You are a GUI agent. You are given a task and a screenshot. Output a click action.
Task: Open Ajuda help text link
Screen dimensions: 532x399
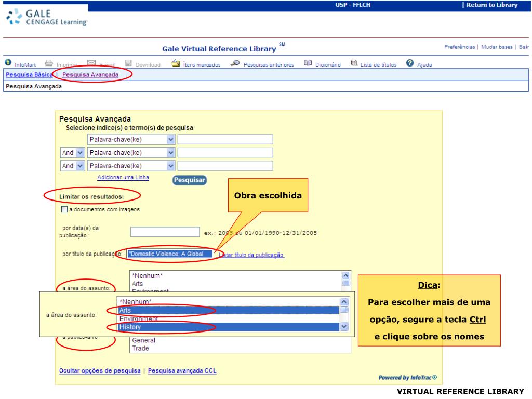pyautogui.click(x=424, y=64)
